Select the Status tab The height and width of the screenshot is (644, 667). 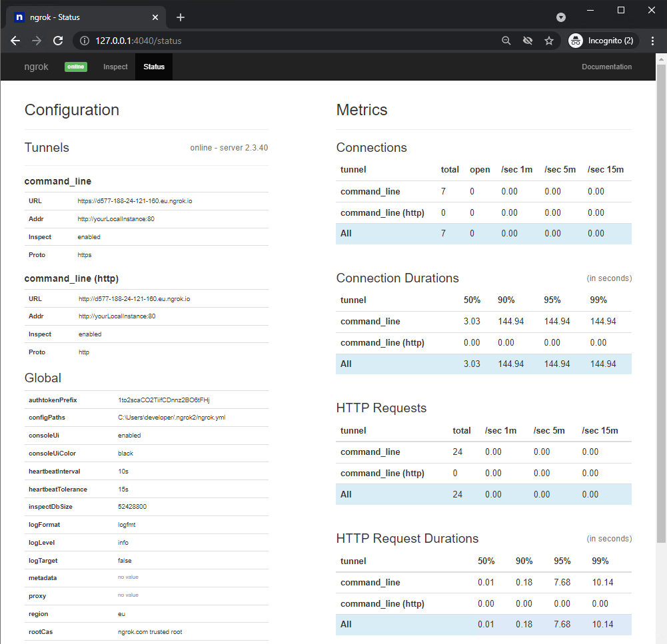(154, 67)
